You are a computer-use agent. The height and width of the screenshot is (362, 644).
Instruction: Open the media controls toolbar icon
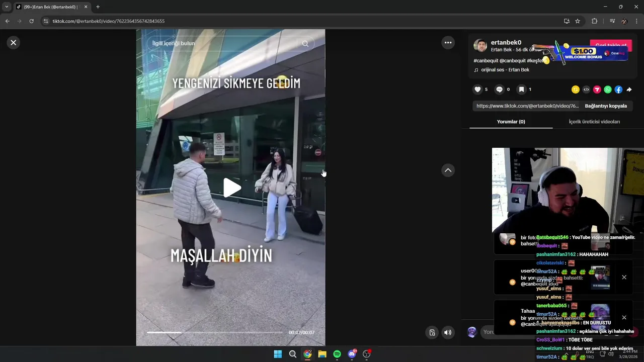tap(612, 21)
